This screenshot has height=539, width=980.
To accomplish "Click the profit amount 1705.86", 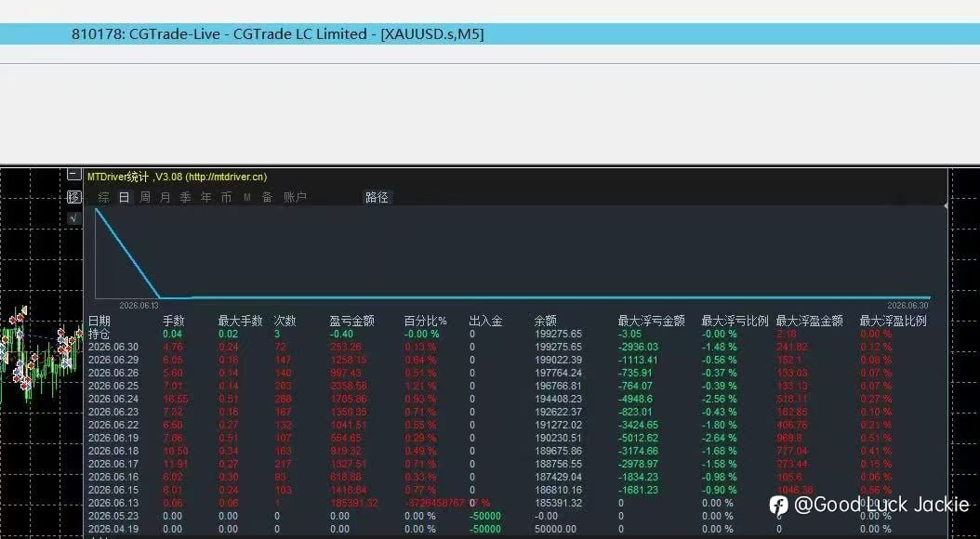I will coord(349,399).
